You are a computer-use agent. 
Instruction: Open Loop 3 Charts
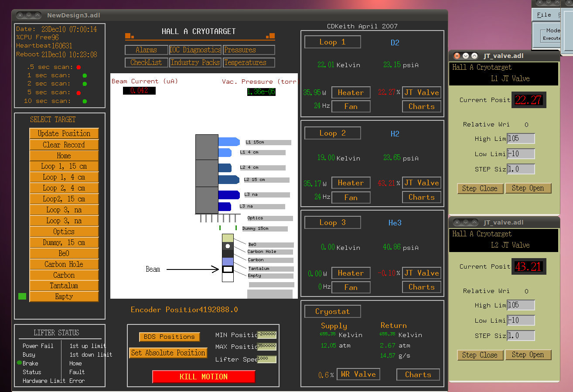click(x=422, y=287)
